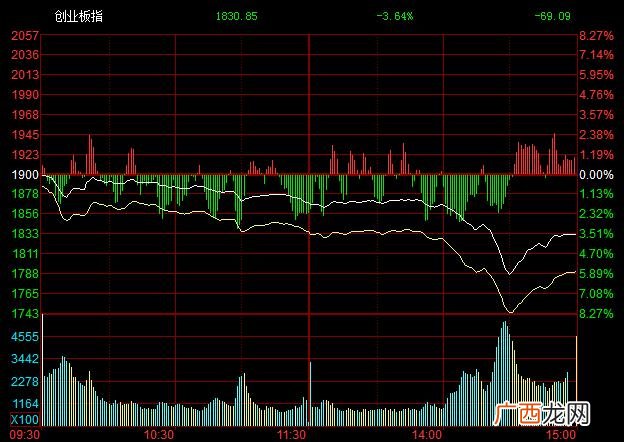Click the 2036 price axis label
The height and width of the screenshot is (442, 624).
[25, 55]
